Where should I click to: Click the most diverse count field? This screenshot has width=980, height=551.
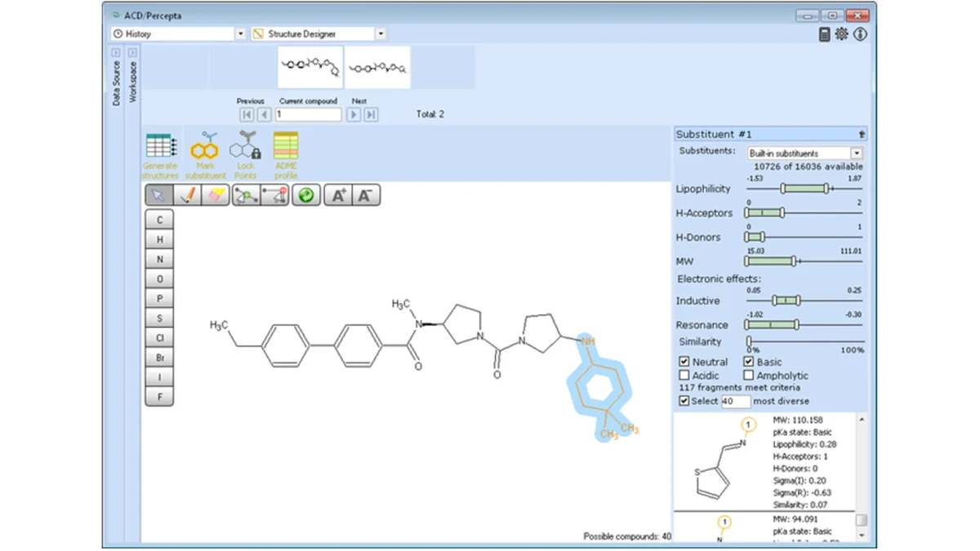coord(735,401)
